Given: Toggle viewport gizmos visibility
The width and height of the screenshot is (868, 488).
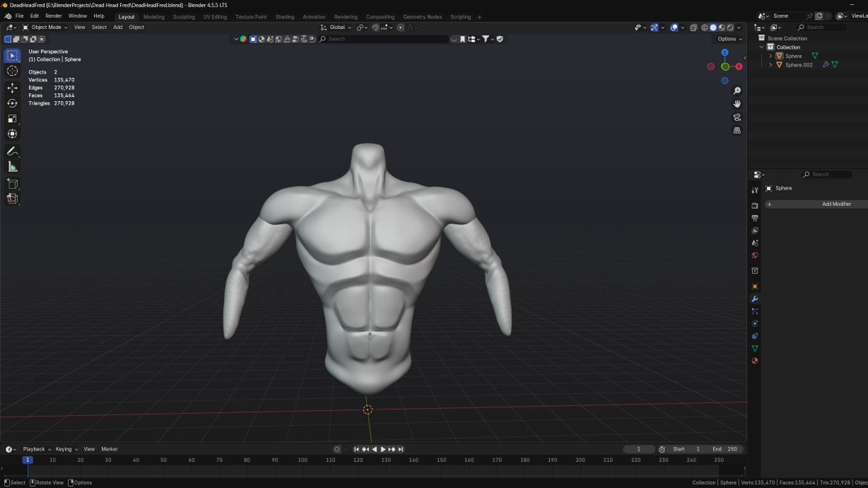Looking at the screenshot, I should (654, 27).
